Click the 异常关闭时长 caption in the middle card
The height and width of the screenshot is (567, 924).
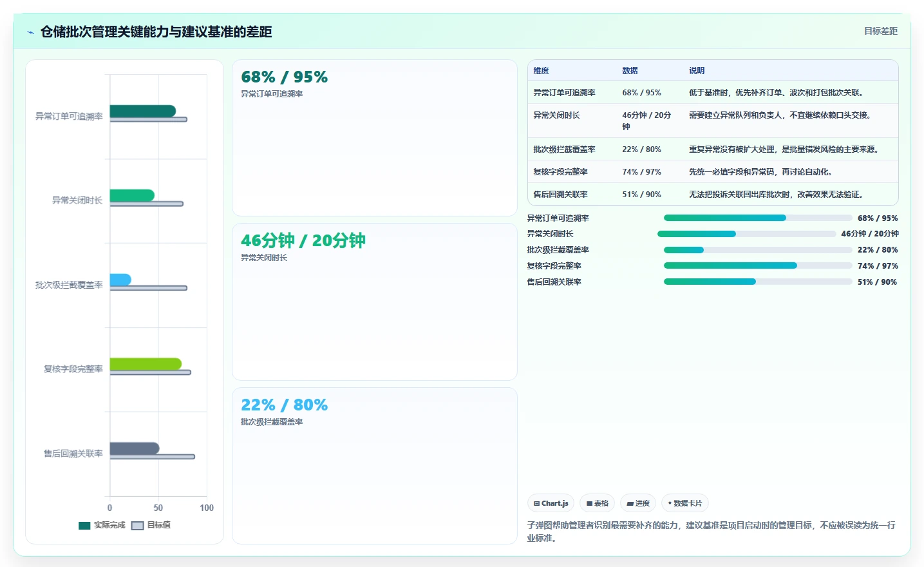coord(264,258)
